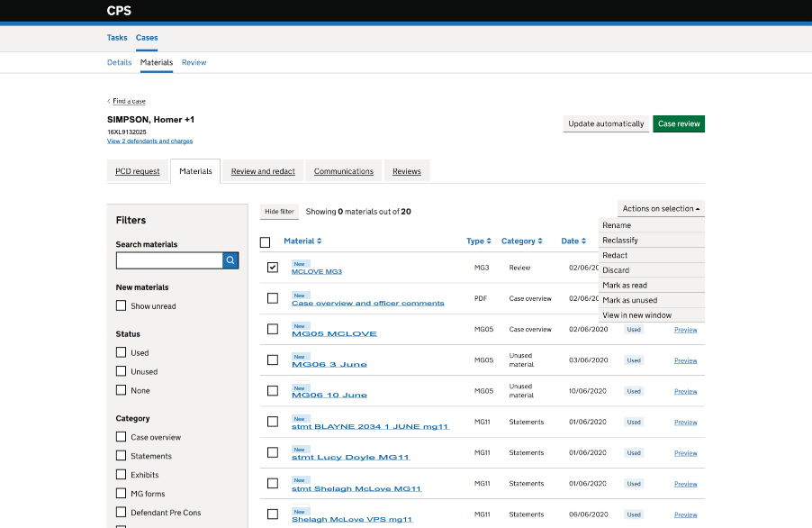The image size is (812, 528).
Task: Filter by Defendant Pre Cons category
Action: pyautogui.click(x=122, y=512)
